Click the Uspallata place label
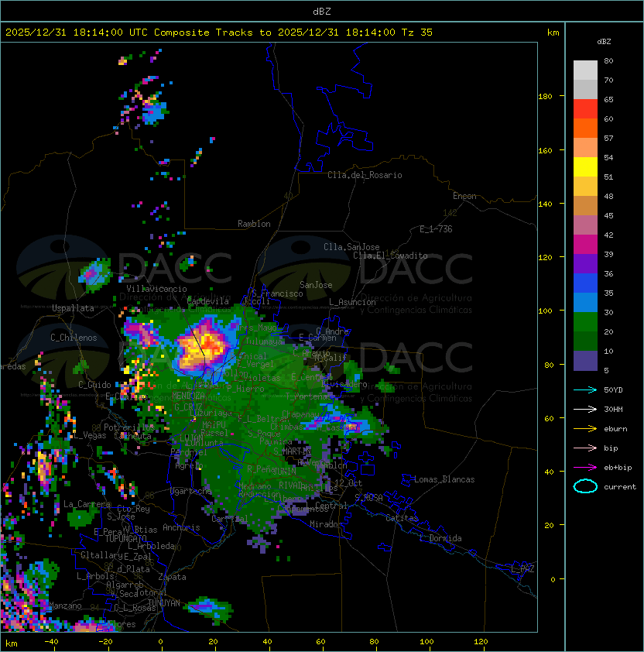 (x=73, y=308)
